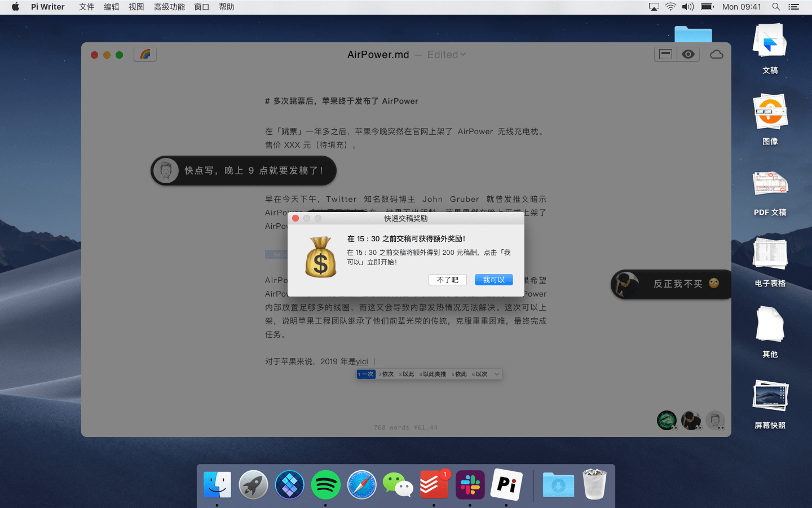Screen dimensions: 812x508
Task: Click the 我可以 button in dialog
Action: (x=494, y=280)
